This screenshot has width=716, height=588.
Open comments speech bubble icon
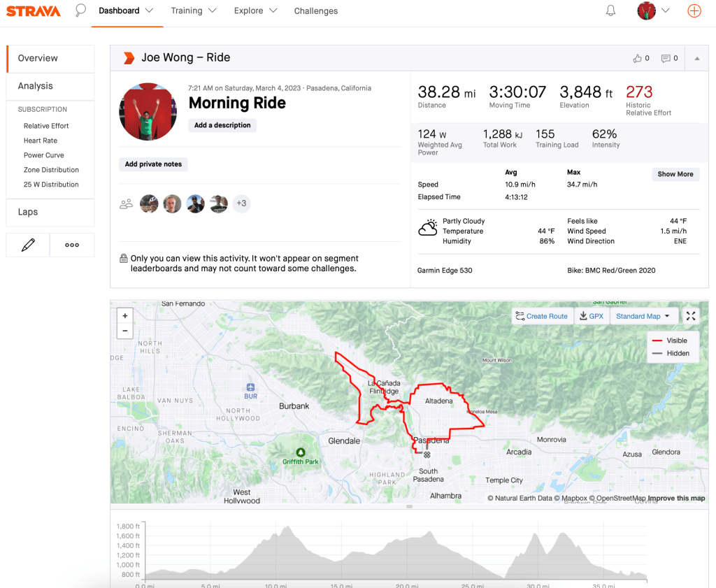tap(666, 58)
